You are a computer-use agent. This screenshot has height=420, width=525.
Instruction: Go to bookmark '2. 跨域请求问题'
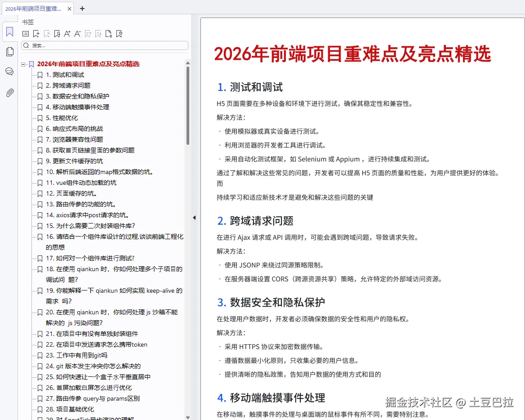(68, 86)
